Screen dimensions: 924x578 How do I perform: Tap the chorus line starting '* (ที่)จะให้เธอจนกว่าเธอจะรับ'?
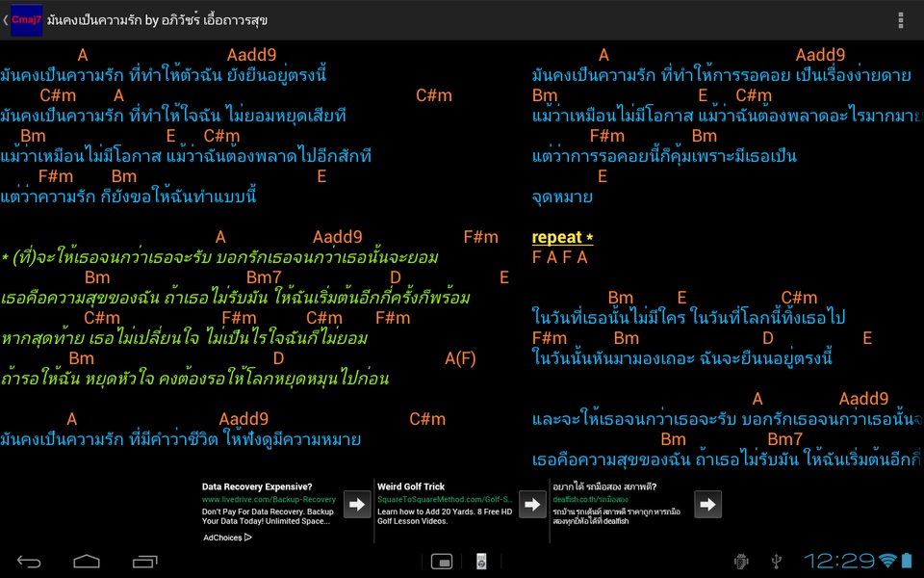click(x=219, y=258)
